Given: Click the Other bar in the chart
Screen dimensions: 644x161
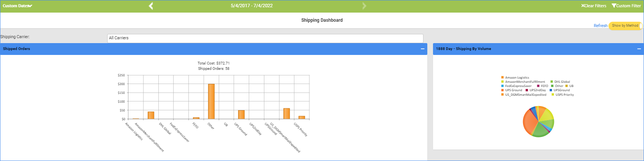Looking at the screenshot, I should tap(211, 101).
